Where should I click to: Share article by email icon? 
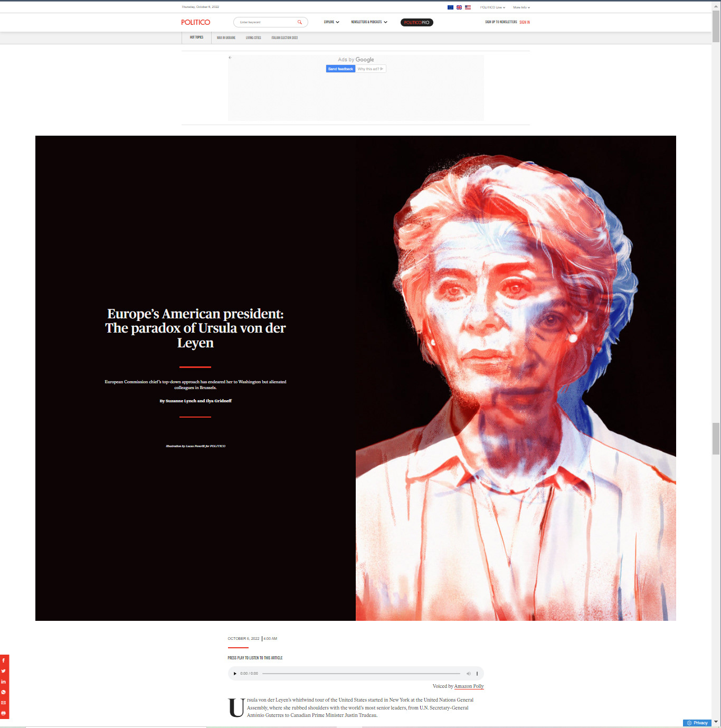[x=3, y=703]
